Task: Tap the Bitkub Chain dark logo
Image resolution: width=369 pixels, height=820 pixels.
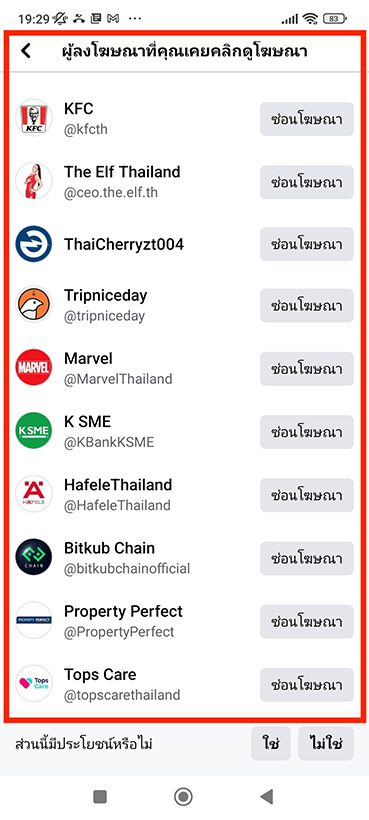Action: 33,557
